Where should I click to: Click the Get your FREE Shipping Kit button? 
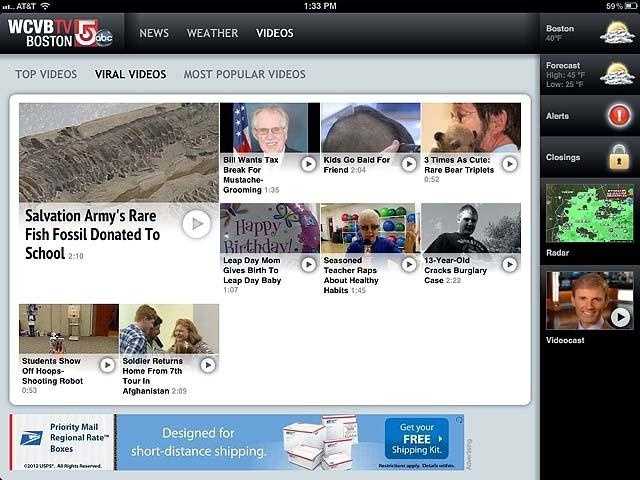(x=416, y=438)
